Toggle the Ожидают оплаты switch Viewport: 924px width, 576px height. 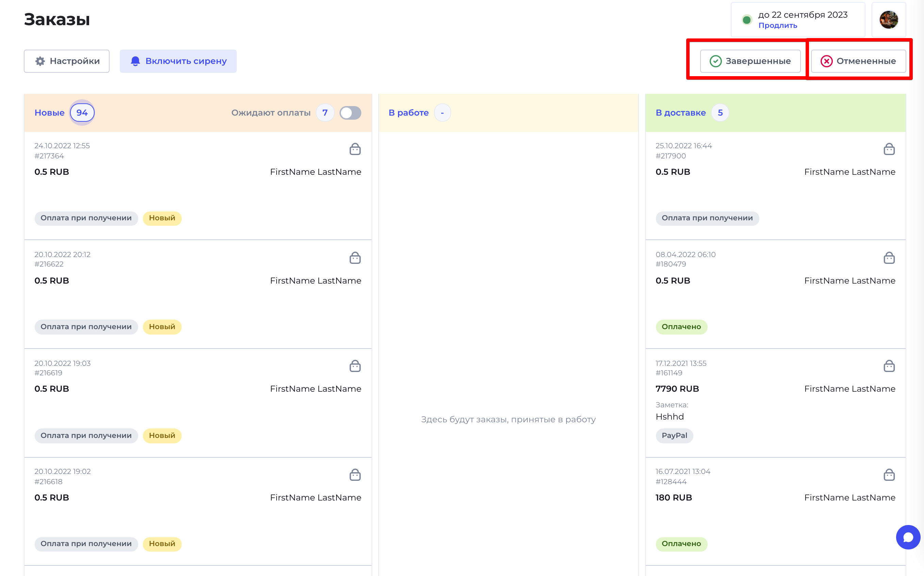(350, 113)
